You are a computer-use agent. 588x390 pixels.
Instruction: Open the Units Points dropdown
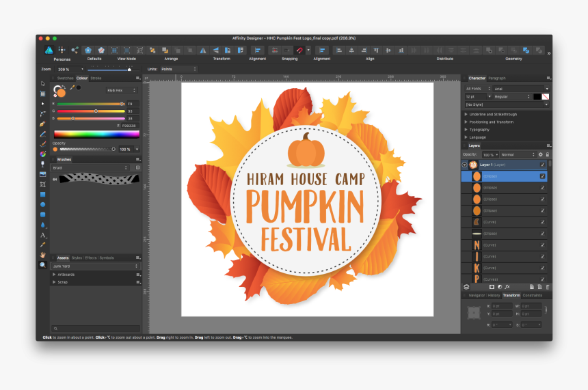(178, 69)
